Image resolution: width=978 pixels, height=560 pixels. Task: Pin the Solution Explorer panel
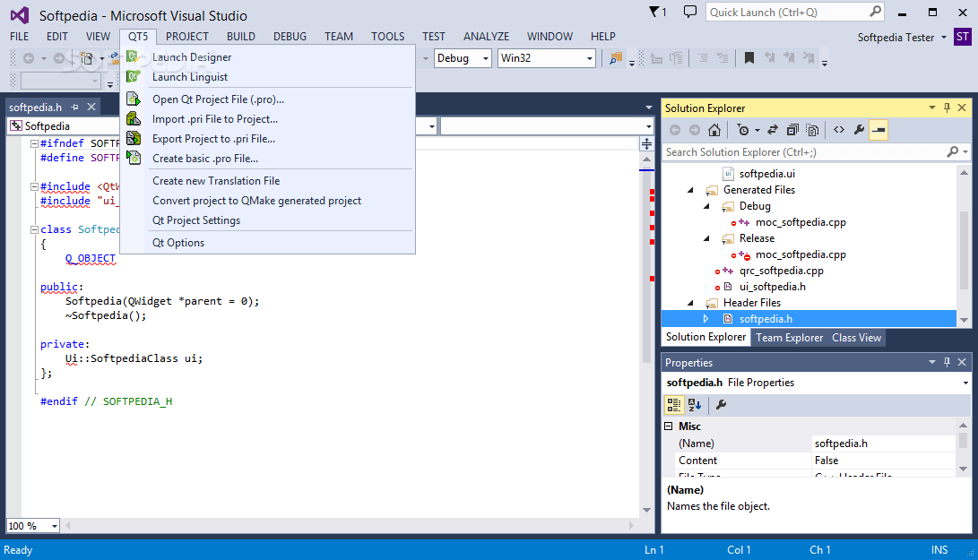947,108
